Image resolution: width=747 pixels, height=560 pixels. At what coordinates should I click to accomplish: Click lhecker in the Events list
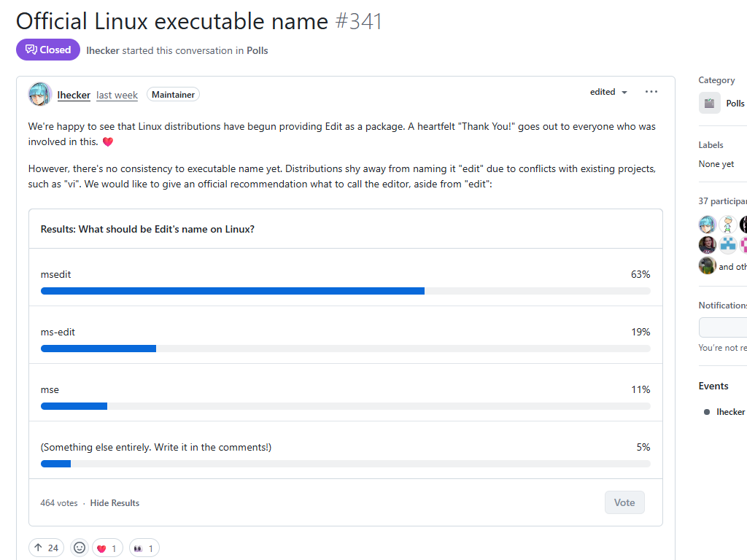(x=730, y=412)
